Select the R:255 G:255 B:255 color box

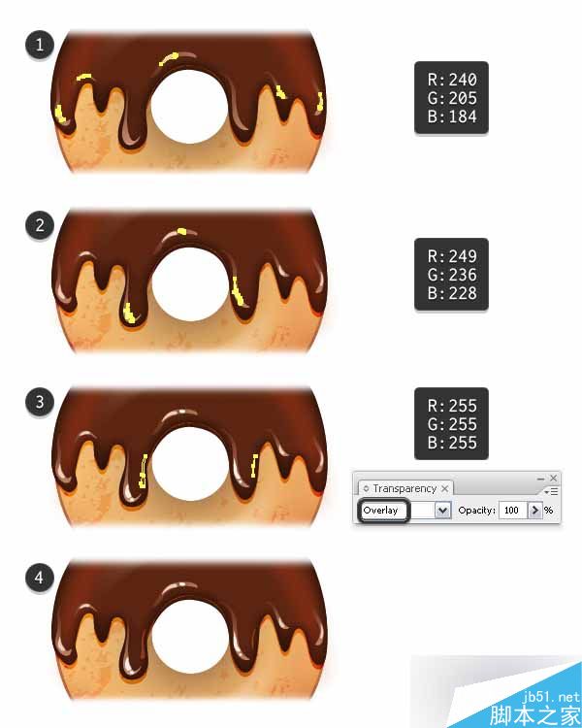coord(452,423)
